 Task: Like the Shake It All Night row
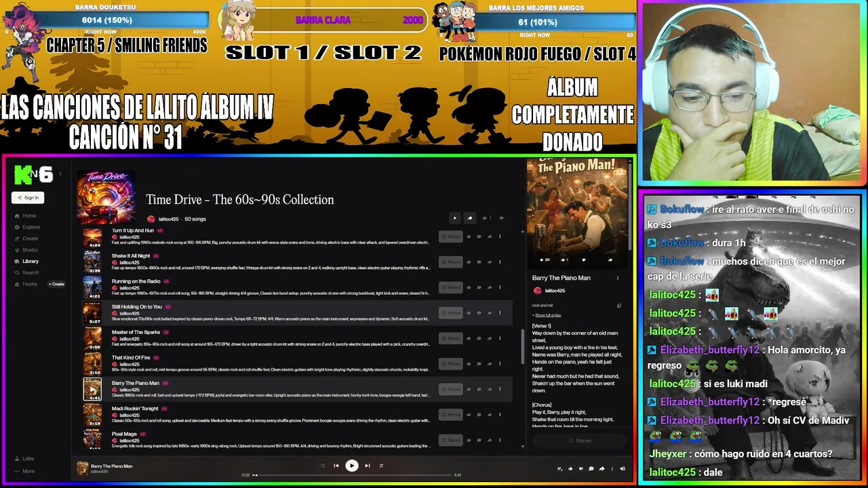pos(469,262)
